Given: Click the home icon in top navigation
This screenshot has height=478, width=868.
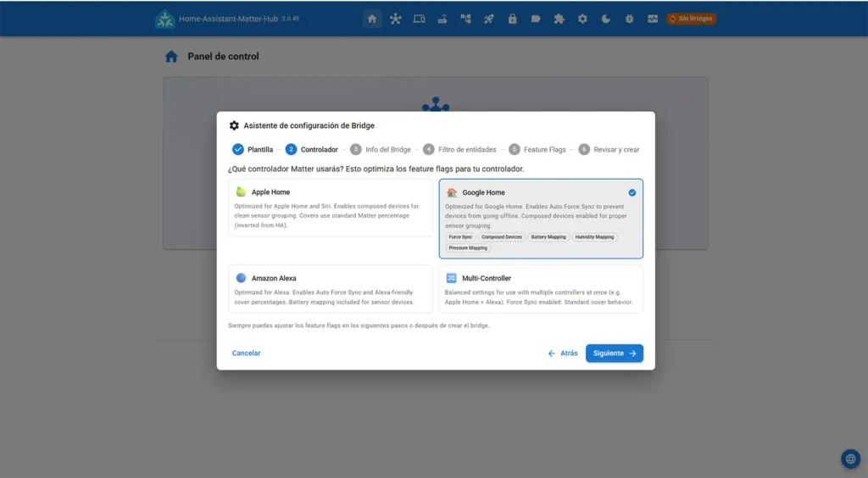Looking at the screenshot, I should pyautogui.click(x=372, y=19).
